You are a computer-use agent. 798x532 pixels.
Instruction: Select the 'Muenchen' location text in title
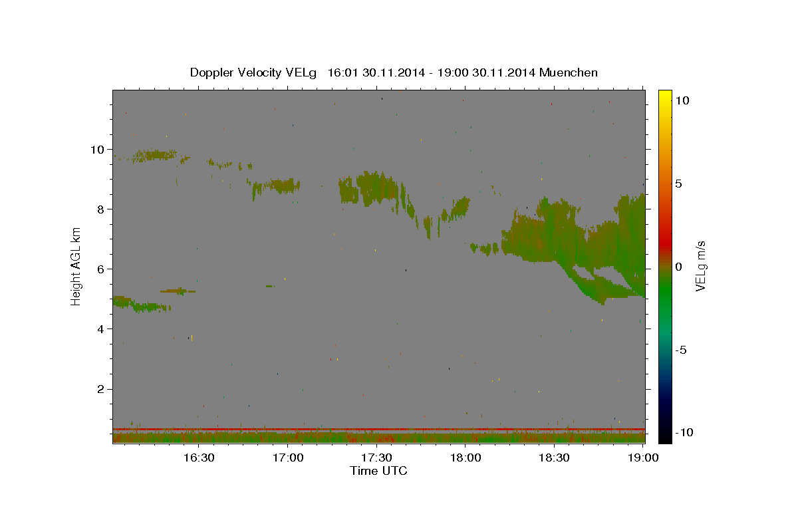point(569,72)
